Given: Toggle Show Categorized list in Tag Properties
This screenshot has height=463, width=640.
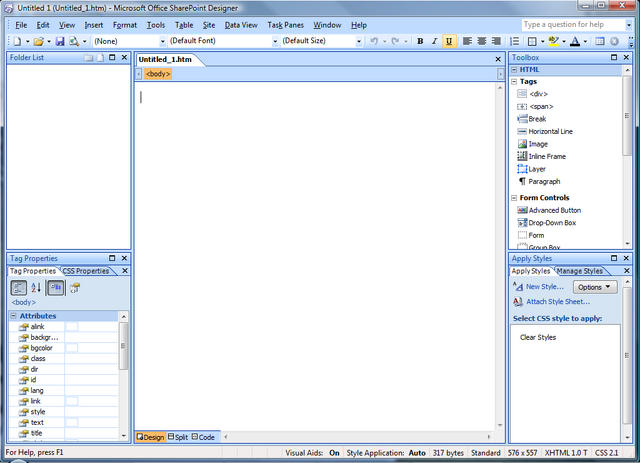Looking at the screenshot, I should point(18,288).
